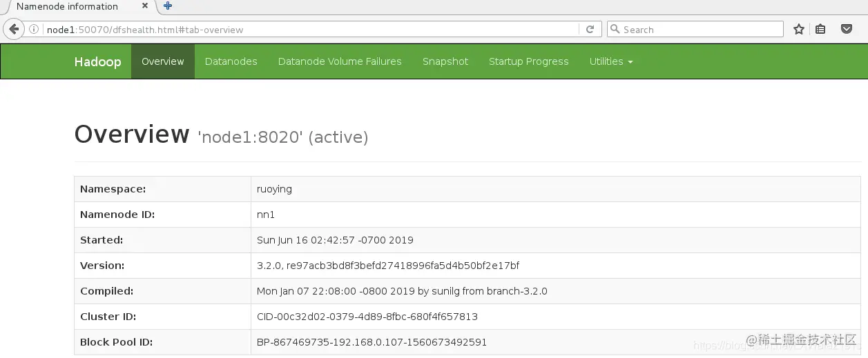The image size is (868, 358).
Task: Click the site information icon in address bar
Action: coord(34,30)
